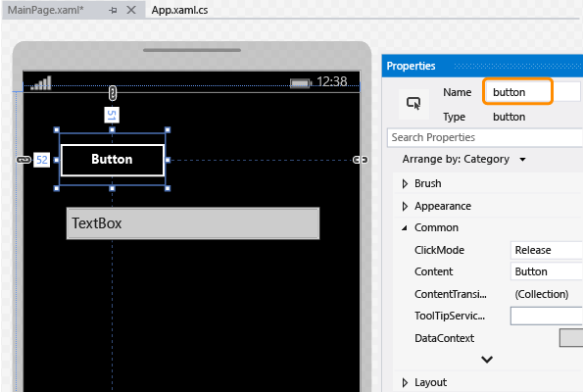The width and height of the screenshot is (583, 392).
Task: Click the Content field with Button text
Action: [x=546, y=271]
